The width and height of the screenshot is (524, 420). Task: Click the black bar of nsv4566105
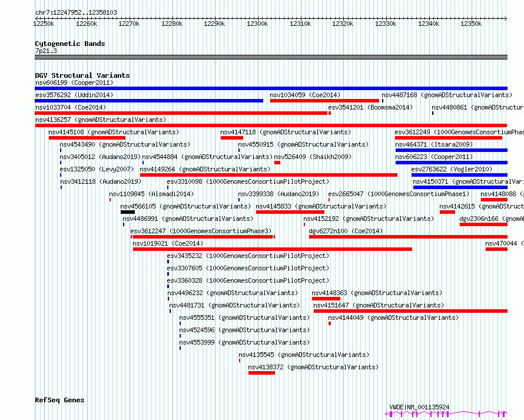pos(128,212)
